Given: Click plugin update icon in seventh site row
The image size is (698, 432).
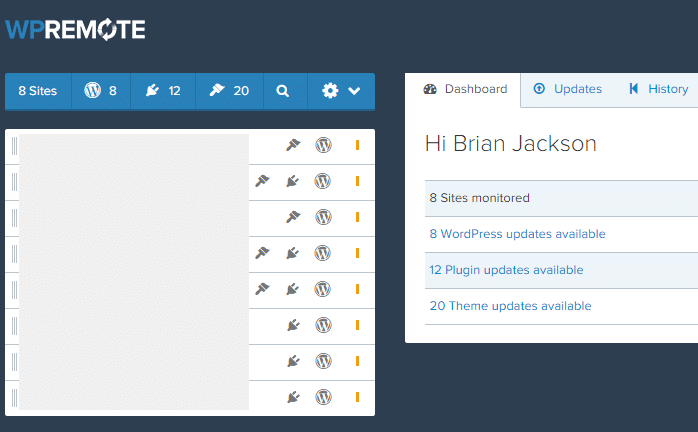Looking at the screenshot, I should [293, 361].
